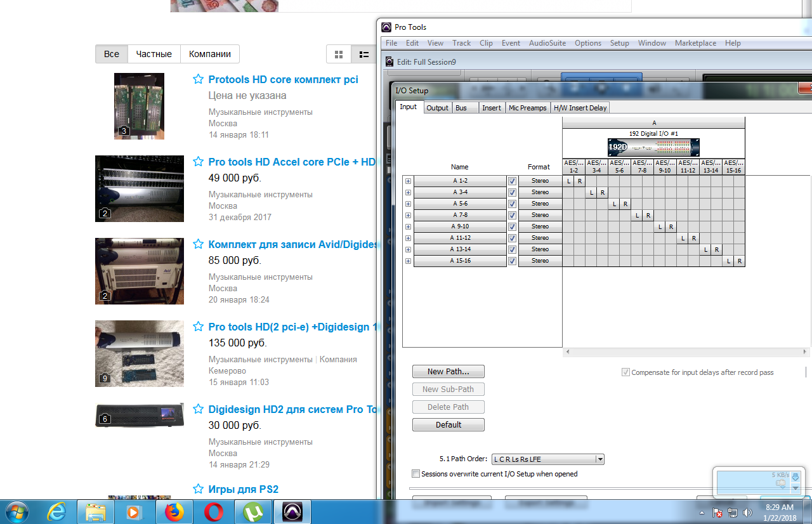This screenshot has height=524, width=812.
Task: Toggle the active checkbox for path A 9-10
Action: click(512, 226)
